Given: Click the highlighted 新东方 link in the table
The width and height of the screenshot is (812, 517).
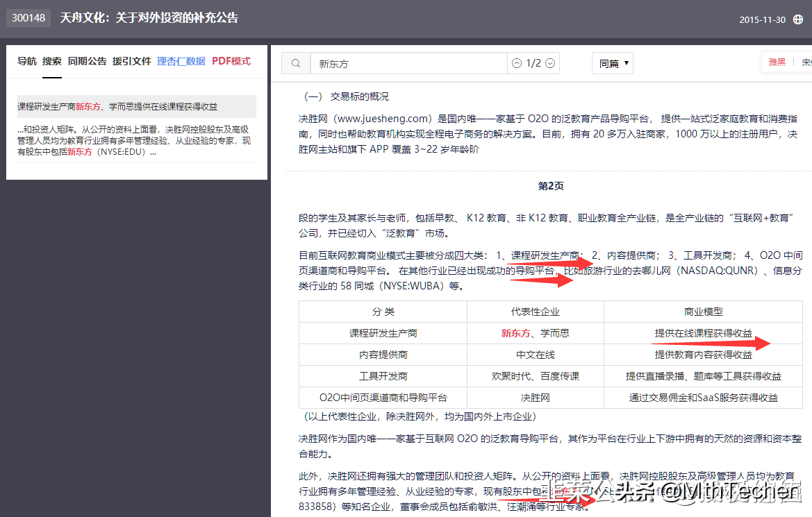Looking at the screenshot, I should click(515, 333).
